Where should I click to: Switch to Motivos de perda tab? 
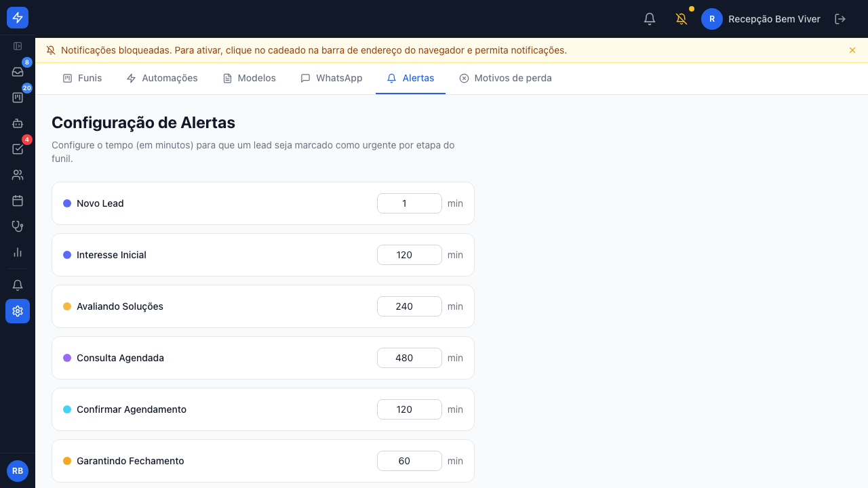[505, 78]
